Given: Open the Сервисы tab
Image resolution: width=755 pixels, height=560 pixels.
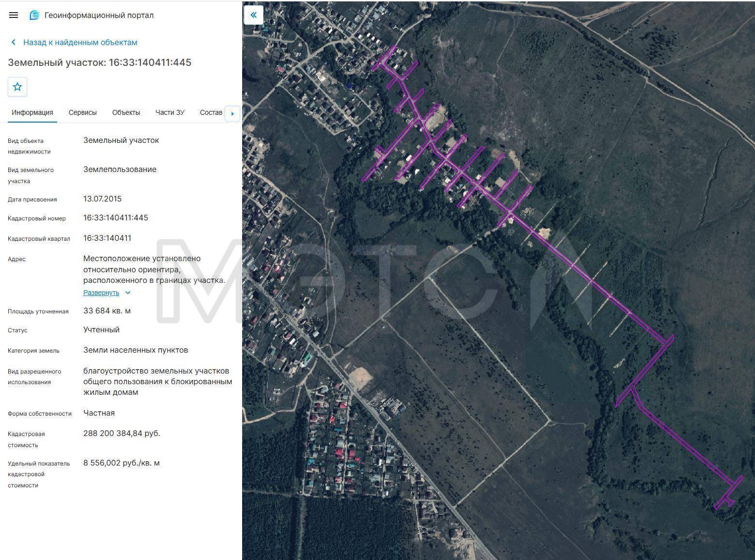Looking at the screenshot, I should click(x=83, y=112).
